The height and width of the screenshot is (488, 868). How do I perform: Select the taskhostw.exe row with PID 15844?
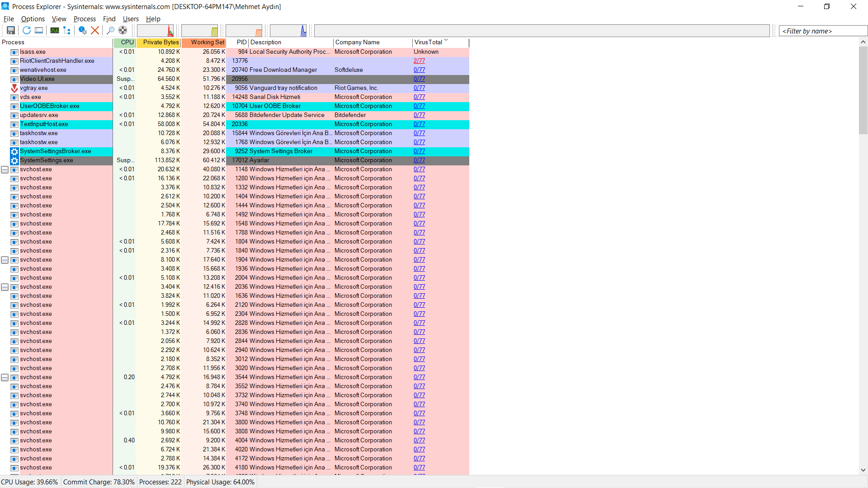click(235, 133)
